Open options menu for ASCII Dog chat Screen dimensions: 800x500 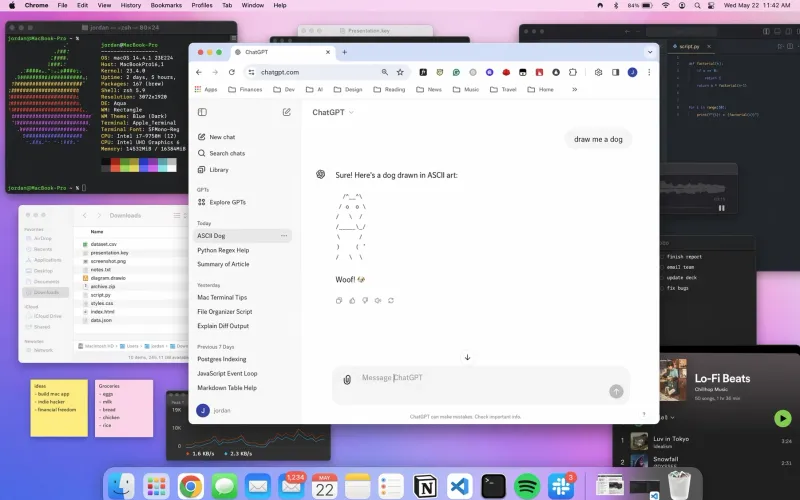click(284, 236)
